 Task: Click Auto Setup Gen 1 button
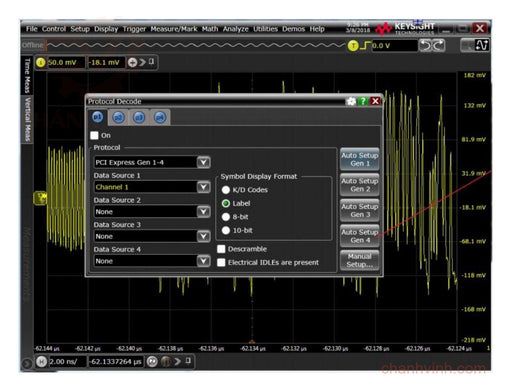[360, 159]
